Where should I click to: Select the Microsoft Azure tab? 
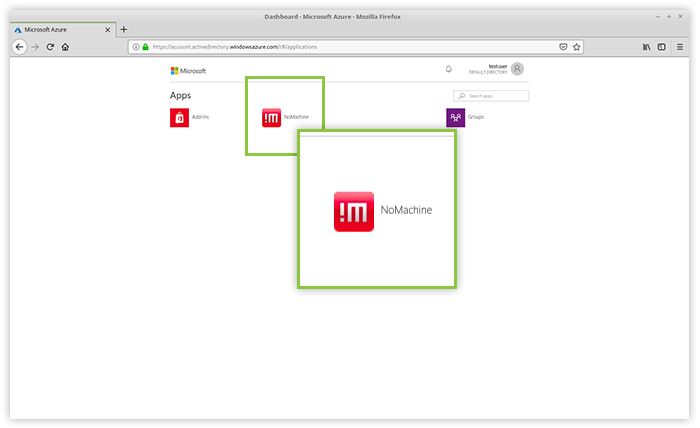tap(62, 29)
